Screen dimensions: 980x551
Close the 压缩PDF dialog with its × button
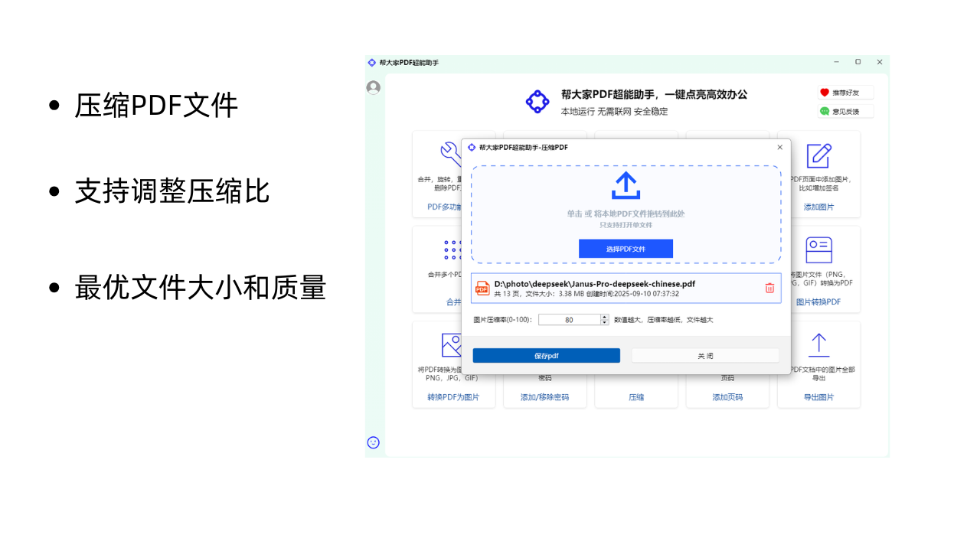click(x=779, y=147)
